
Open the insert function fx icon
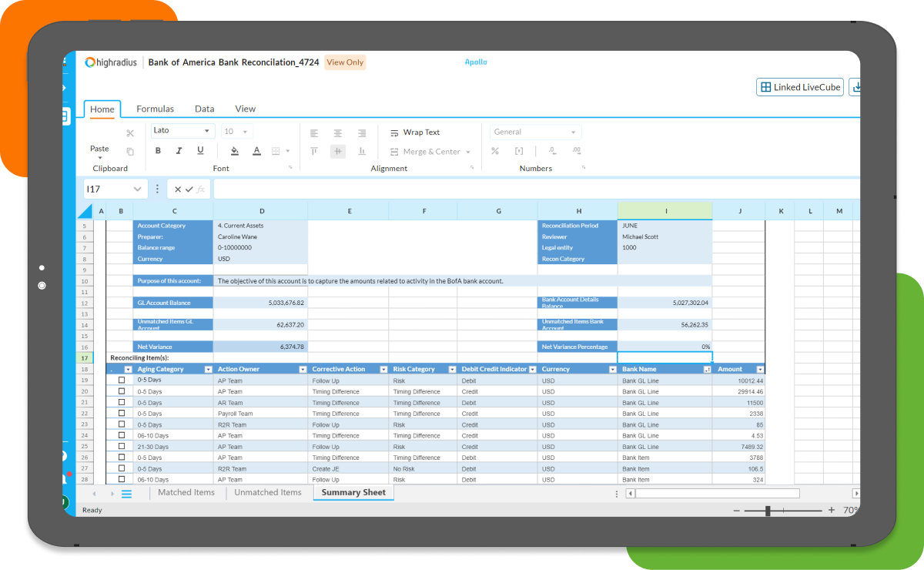click(200, 189)
